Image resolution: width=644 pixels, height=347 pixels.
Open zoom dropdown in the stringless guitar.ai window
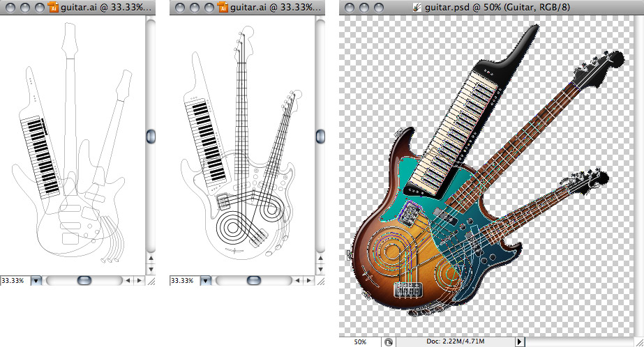(37, 281)
